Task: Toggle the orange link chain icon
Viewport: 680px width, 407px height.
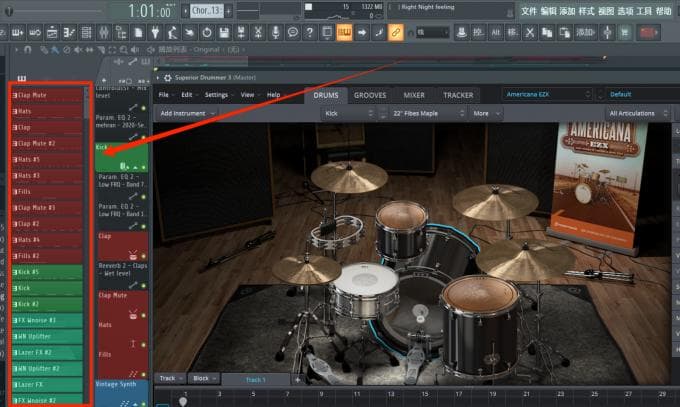Action: tap(396, 33)
